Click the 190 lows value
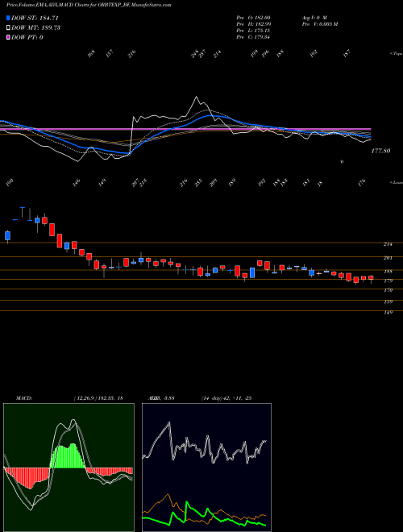The height and width of the screenshot is (532, 403). pyautogui.click(x=9, y=183)
